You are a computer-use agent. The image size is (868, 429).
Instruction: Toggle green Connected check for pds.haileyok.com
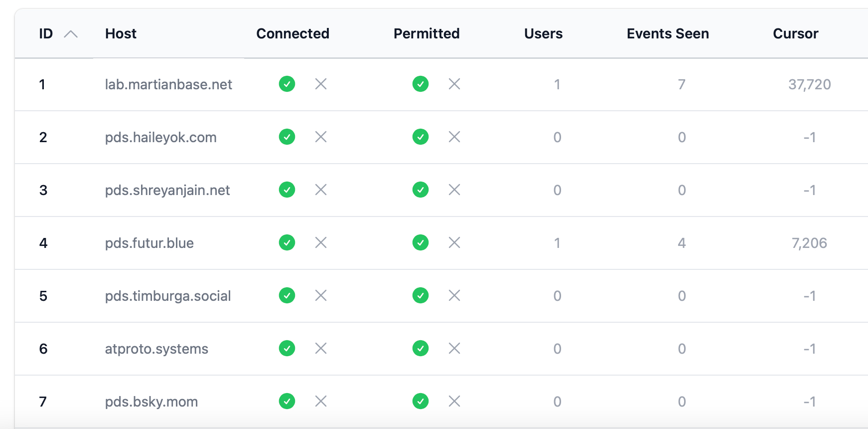287,137
